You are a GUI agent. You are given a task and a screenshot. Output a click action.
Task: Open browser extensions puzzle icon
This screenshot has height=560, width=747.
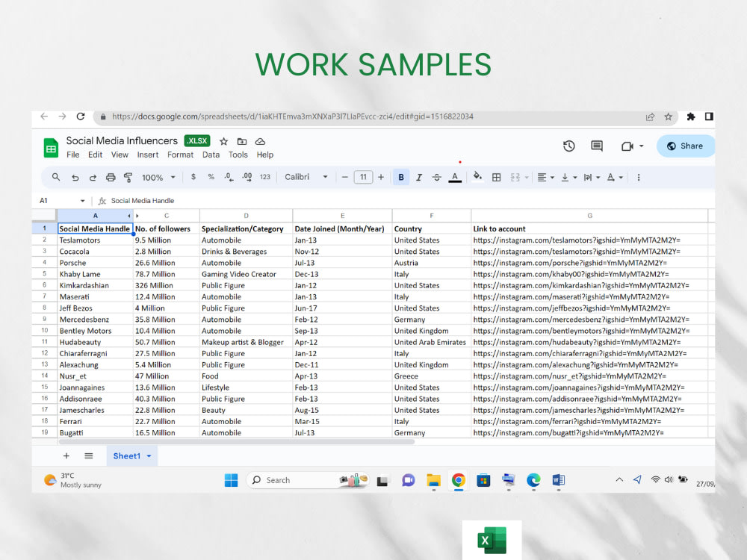pos(690,116)
